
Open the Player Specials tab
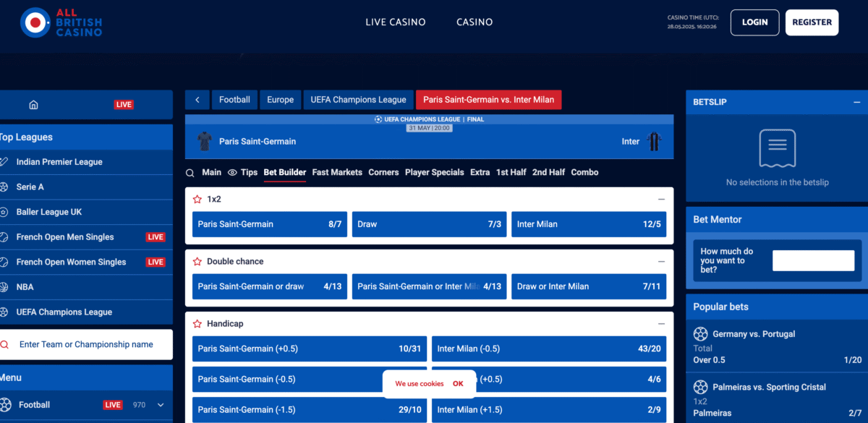click(435, 173)
